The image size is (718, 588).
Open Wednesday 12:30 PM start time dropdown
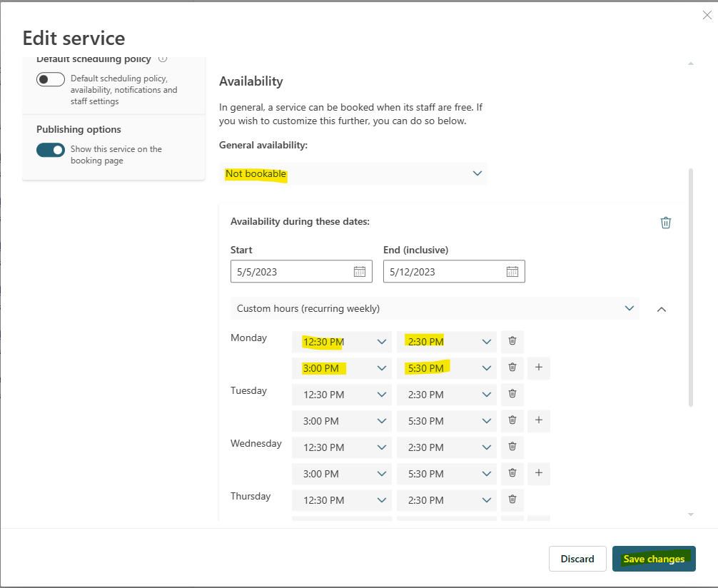pyautogui.click(x=342, y=447)
